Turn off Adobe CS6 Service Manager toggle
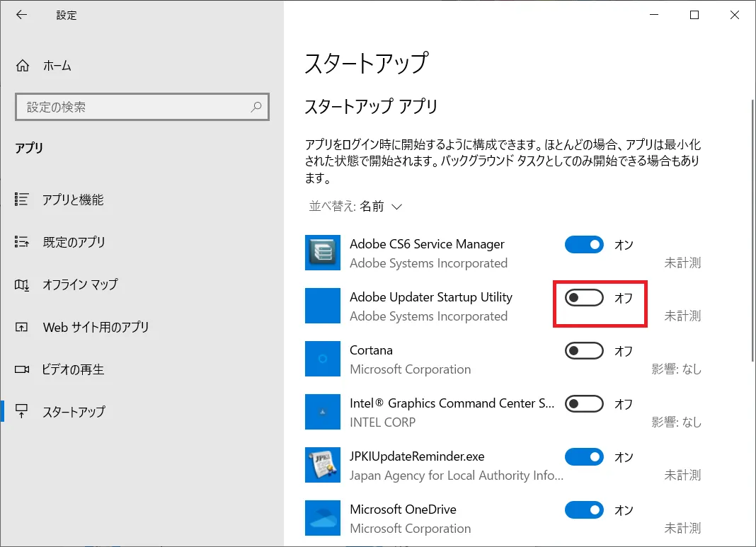This screenshot has height=547, width=756. click(584, 244)
